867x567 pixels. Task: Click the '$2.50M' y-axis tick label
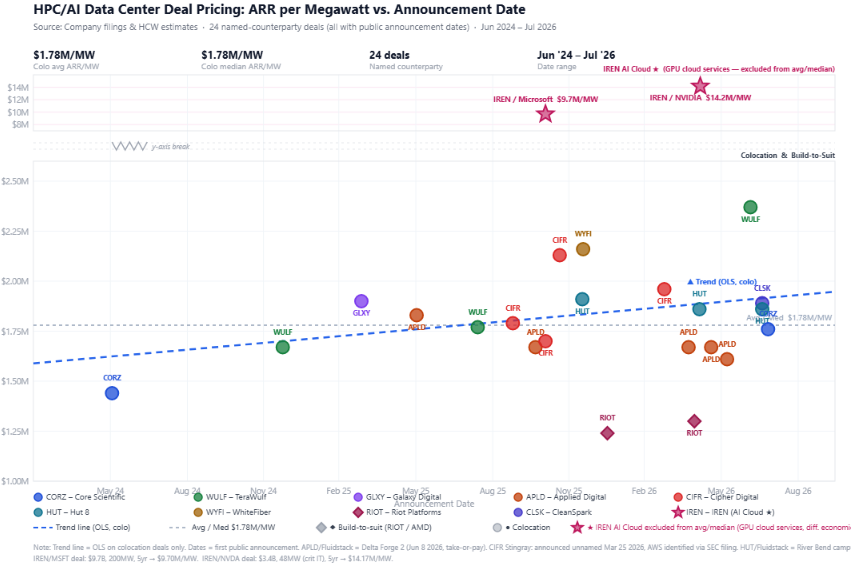click(x=15, y=181)
